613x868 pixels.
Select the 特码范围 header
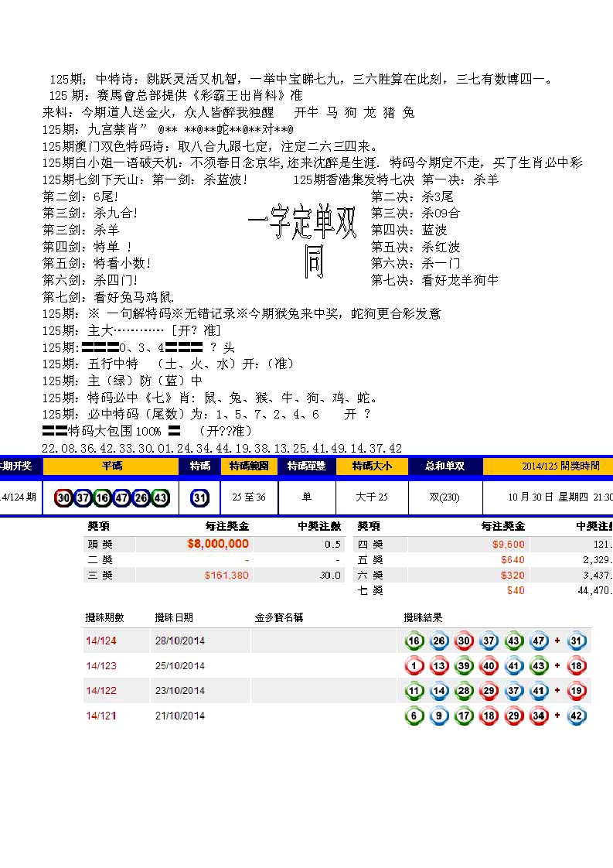pos(249,466)
